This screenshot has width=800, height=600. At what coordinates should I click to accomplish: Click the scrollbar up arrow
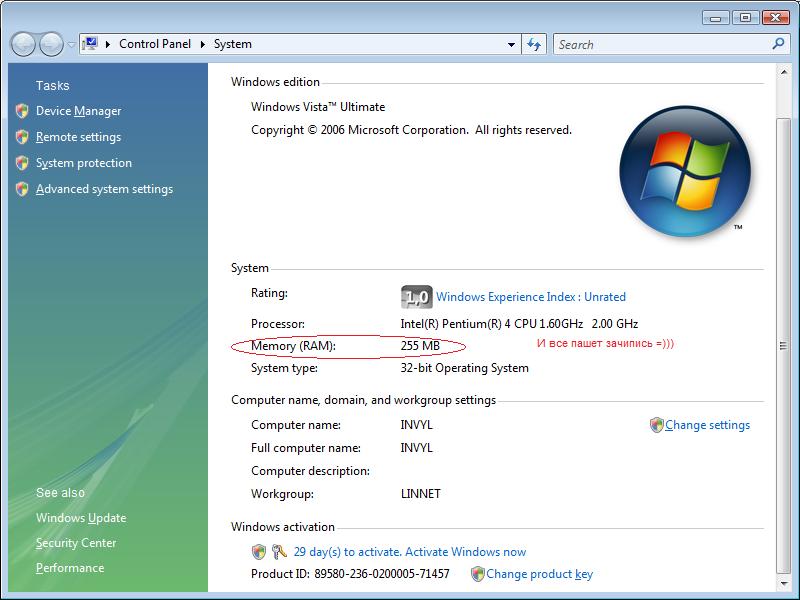(x=784, y=72)
